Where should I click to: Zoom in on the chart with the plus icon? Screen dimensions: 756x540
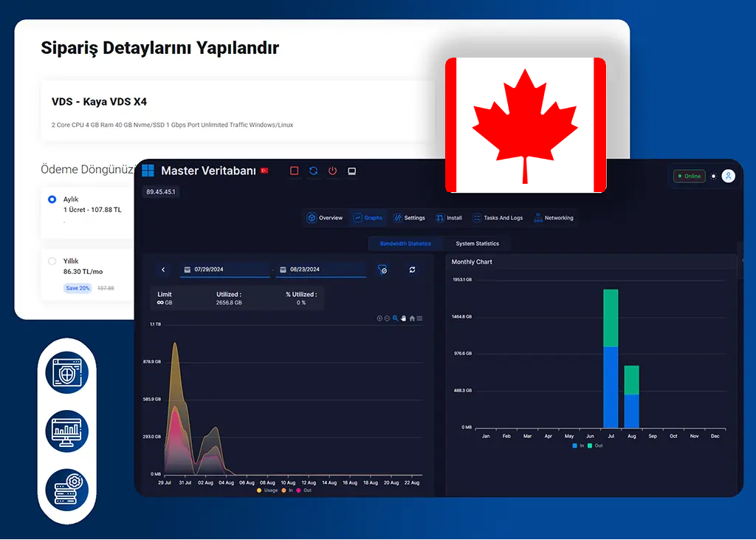coord(380,318)
